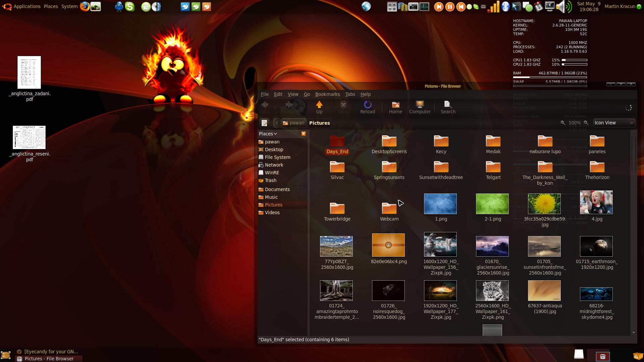Click the mail envelope tray icon

[483, 6]
